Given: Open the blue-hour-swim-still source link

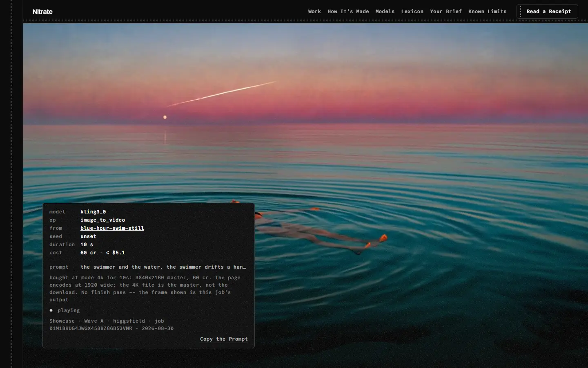Looking at the screenshot, I should pyautogui.click(x=112, y=228).
